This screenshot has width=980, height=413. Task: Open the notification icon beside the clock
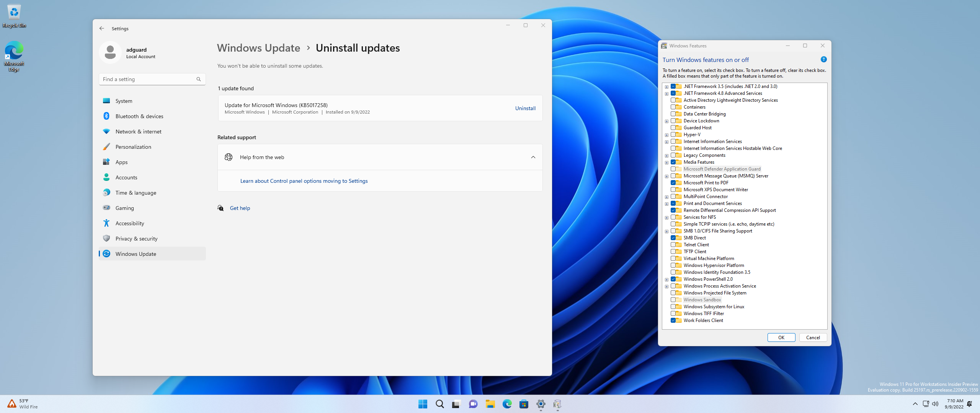click(970, 404)
